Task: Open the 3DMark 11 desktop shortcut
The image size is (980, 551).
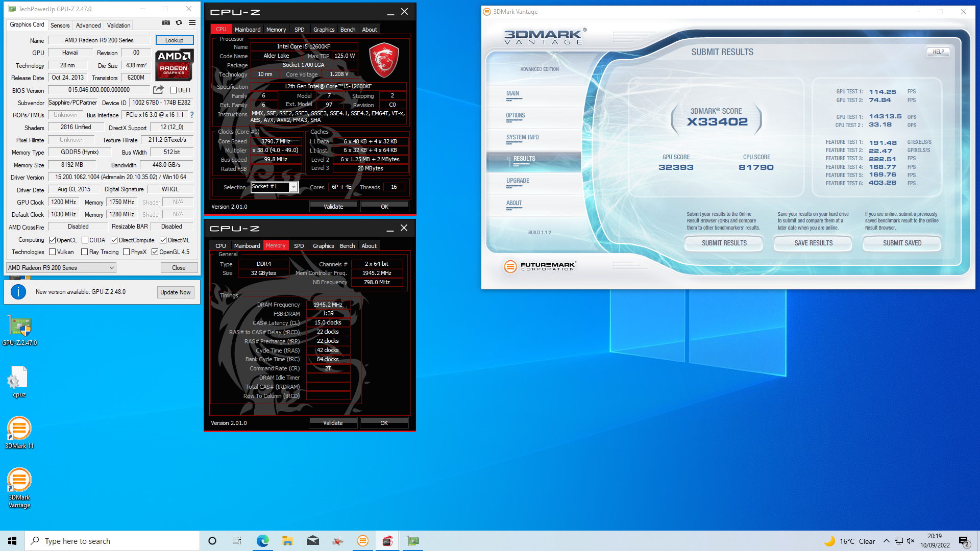Action: coord(19,433)
